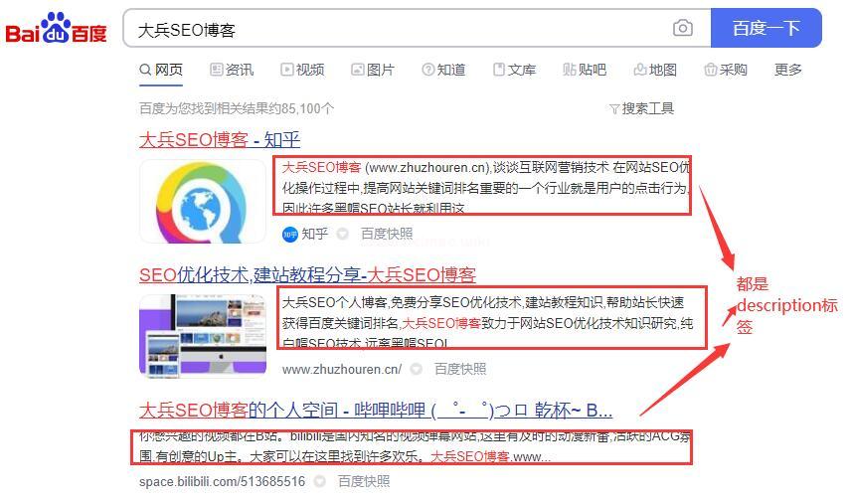Open dropdown arrow beside 知乎 source
Screen dimensions: 851x504
[342, 234]
